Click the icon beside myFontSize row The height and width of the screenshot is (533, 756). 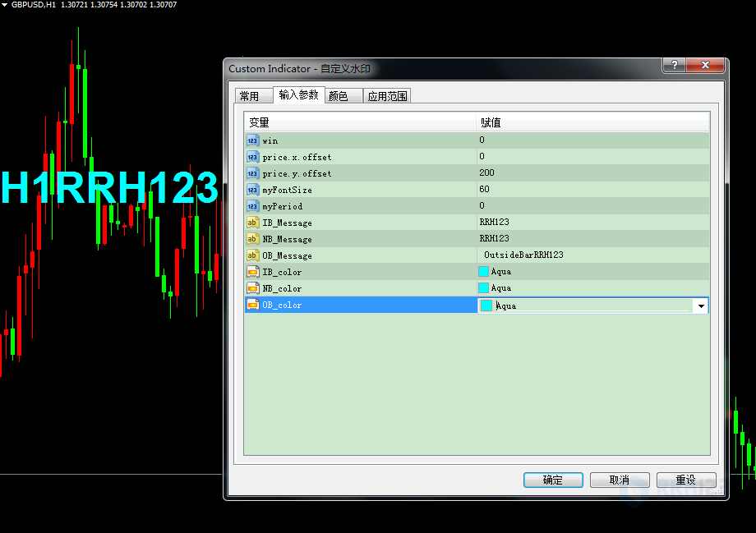click(252, 190)
